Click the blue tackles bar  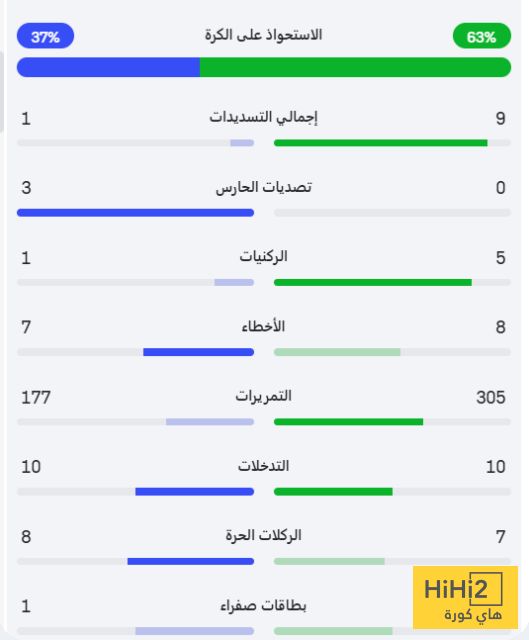point(195,492)
